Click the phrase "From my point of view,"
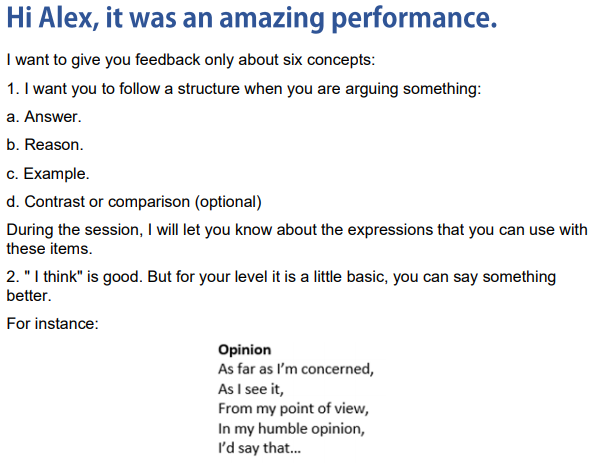The width and height of the screenshot is (605, 463). [x=289, y=409]
